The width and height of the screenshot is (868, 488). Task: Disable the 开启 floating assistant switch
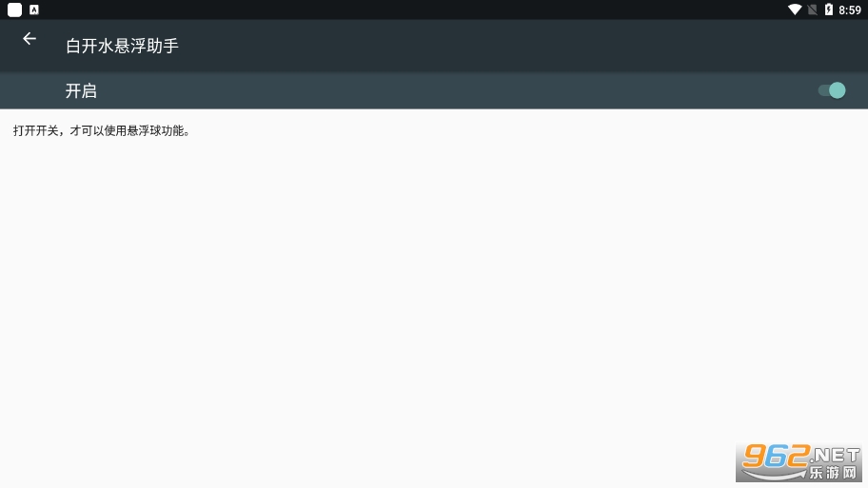pos(832,90)
